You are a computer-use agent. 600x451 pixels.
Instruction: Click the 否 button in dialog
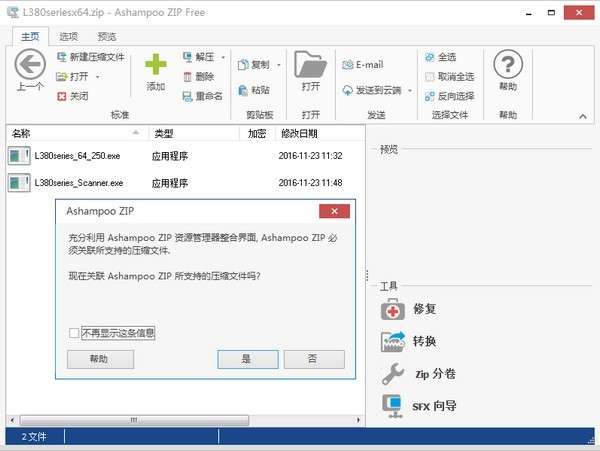click(x=314, y=359)
